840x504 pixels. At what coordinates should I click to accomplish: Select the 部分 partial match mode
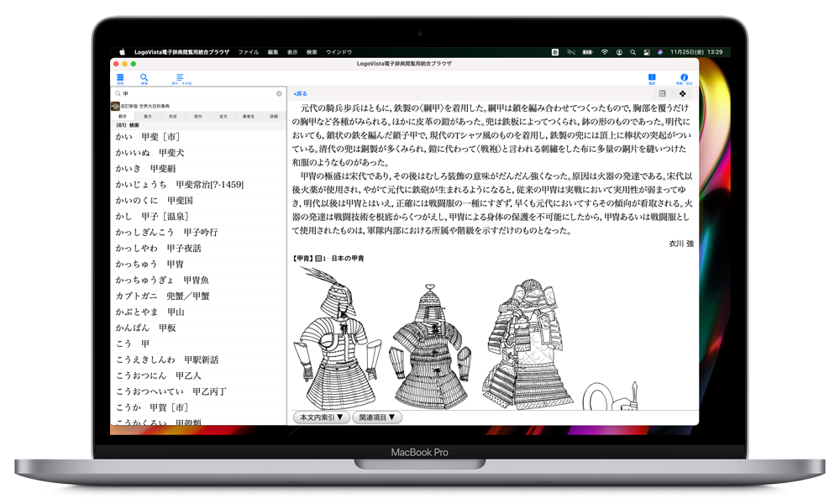point(198,116)
